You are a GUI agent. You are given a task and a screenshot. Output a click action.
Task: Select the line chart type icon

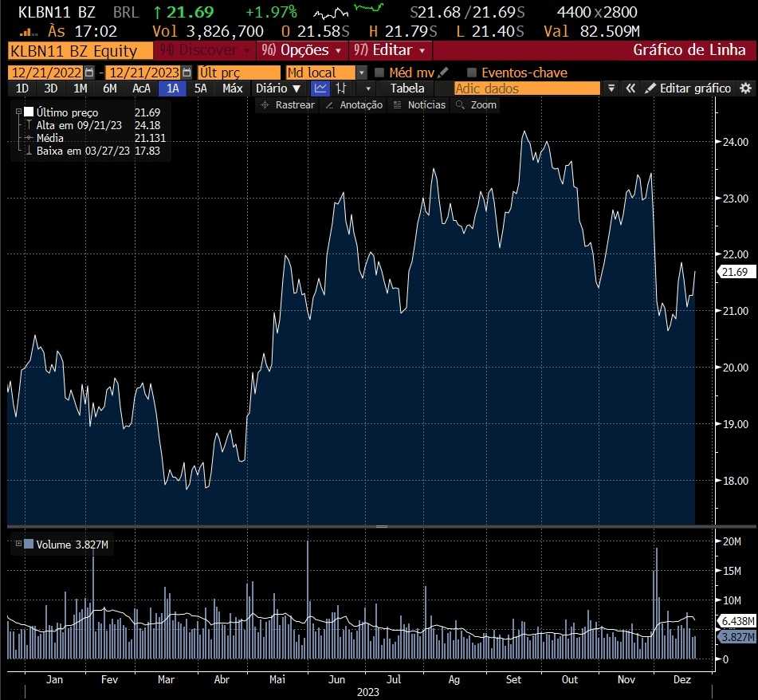(x=320, y=88)
